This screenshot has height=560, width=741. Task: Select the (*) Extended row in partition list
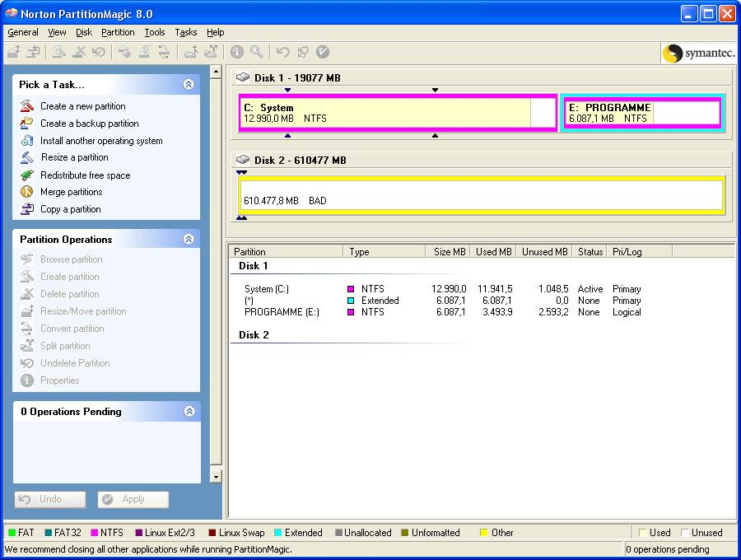pos(442,301)
